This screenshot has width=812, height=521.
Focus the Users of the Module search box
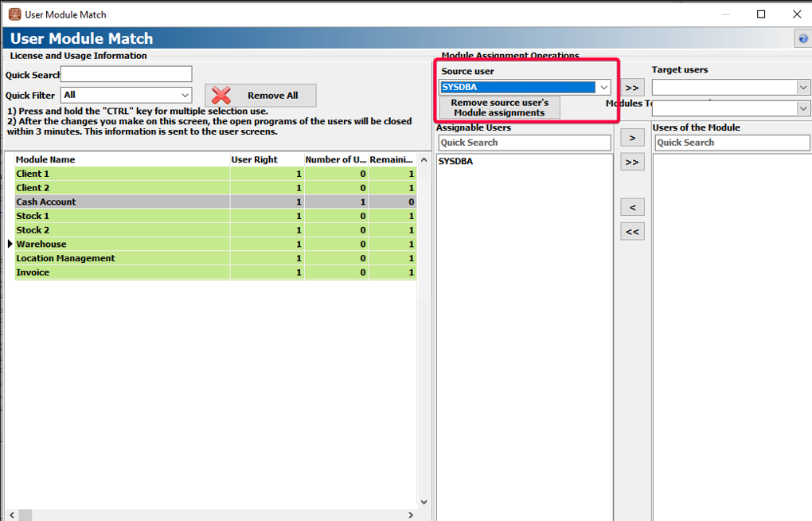(732, 143)
